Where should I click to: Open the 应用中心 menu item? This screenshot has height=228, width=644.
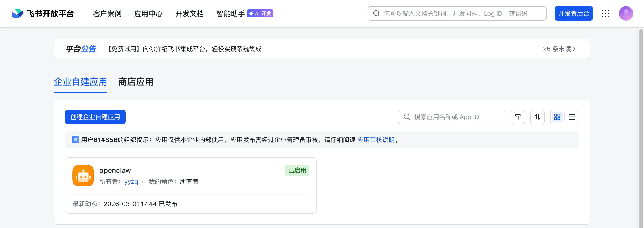coord(148,13)
